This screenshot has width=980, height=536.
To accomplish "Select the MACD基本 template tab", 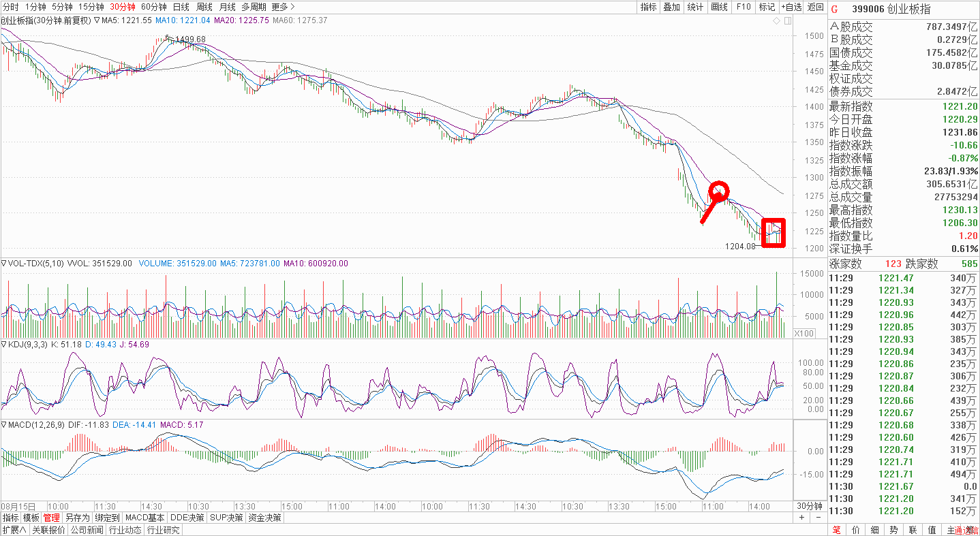I will tap(145, 518).
